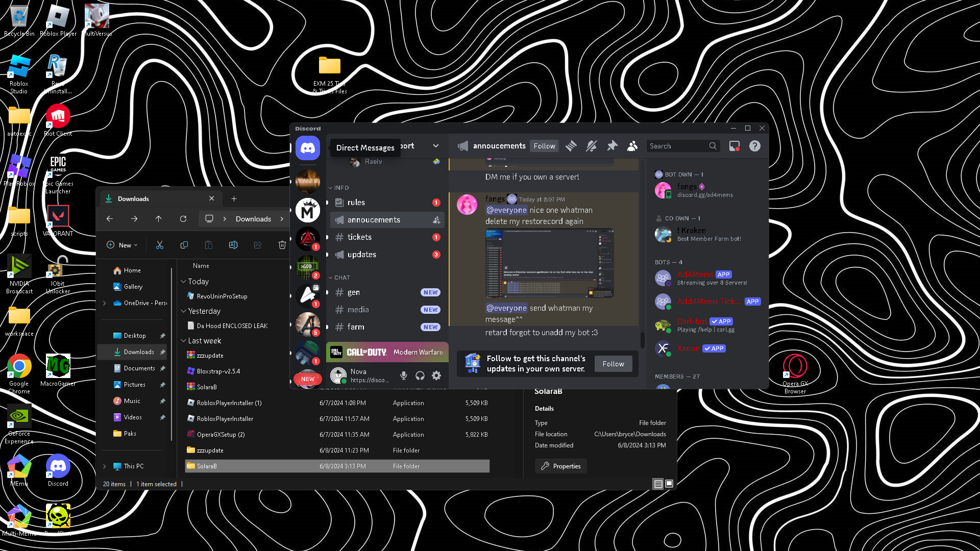Toggle member list visibility icon
Viewport: 980px width, 551px height.
click(x=632, y=146)
